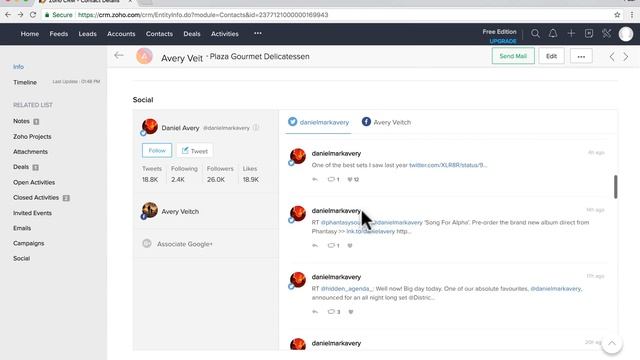The image size is (640, 360).
Task: Open the search icon in top bar
Action: tap(535, 34)
